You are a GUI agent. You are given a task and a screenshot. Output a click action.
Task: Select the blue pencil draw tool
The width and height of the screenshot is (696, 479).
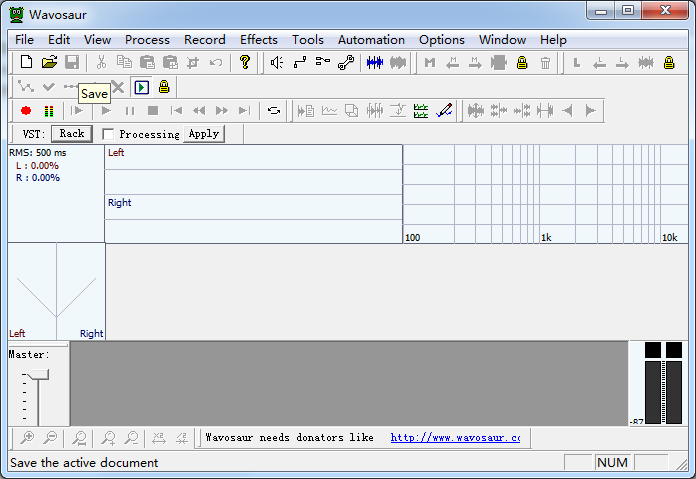(x=444, y=111)
